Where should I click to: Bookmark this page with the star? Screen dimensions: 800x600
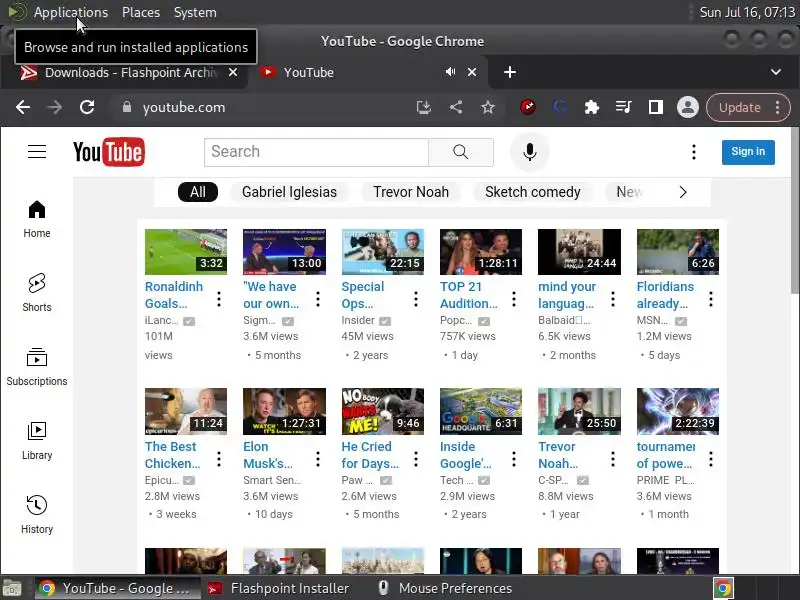488,107
